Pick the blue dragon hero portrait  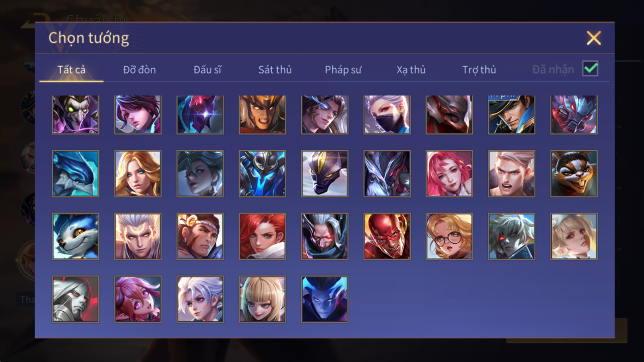(x=75, y=173)
